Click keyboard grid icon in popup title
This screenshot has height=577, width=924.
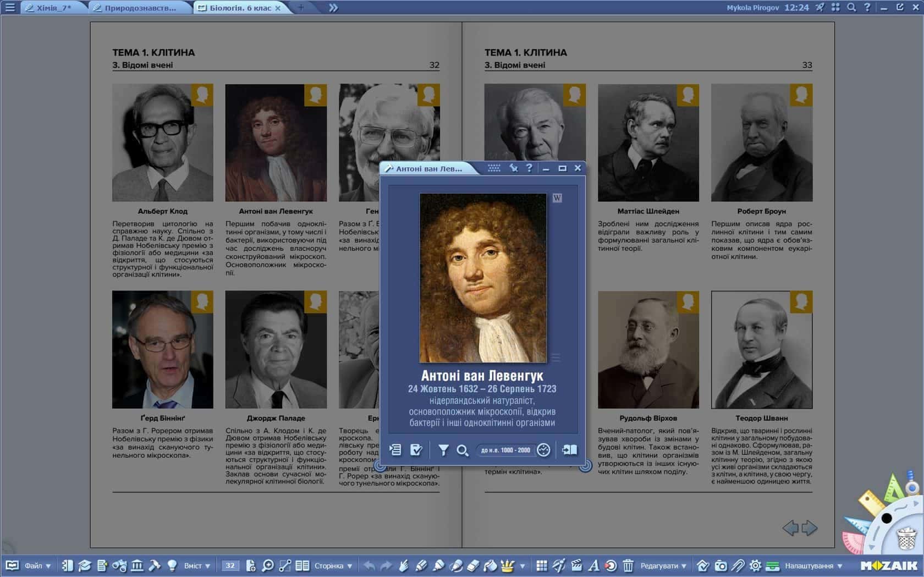(x=494, y=168)
